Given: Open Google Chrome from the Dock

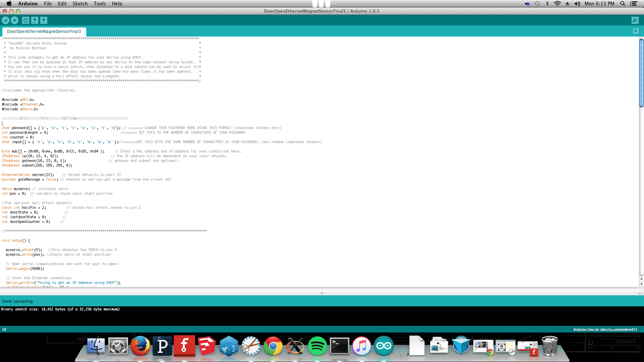Looking at the screenshot, I should (x=273, y=346).
